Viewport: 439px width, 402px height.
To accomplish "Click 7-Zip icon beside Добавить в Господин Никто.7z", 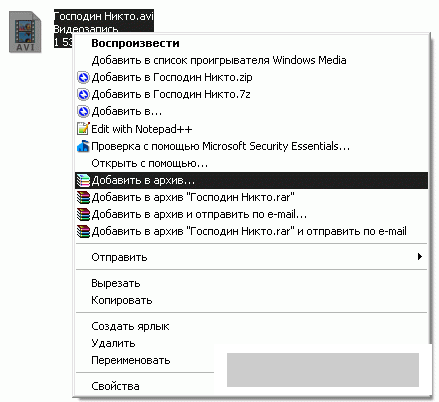I will point(83,94).
